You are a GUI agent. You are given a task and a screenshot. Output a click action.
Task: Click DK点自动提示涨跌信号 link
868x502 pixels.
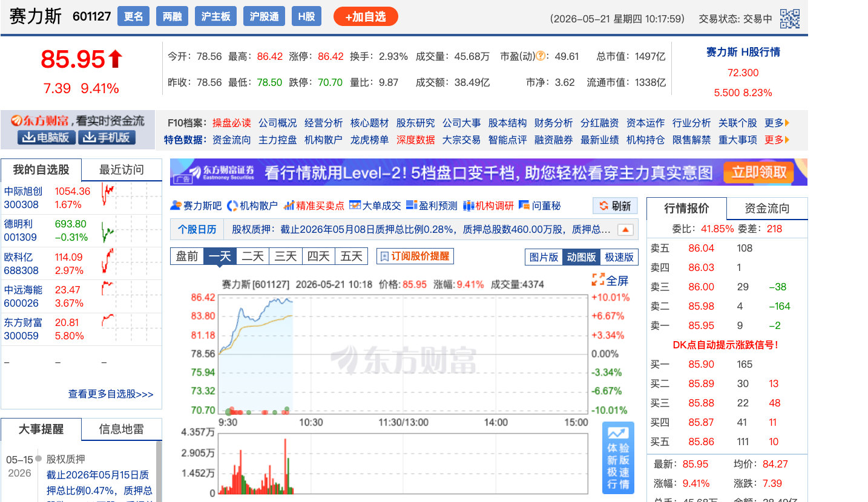(x=725, y=345)
